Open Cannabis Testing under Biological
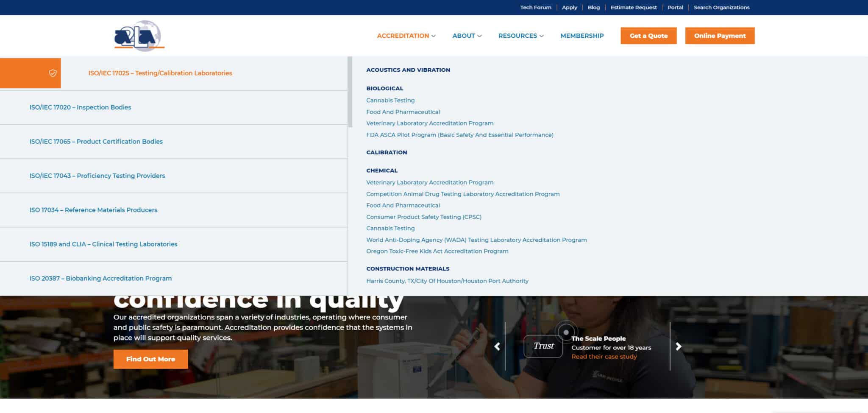The image size is (868, 413). [390, 100]
